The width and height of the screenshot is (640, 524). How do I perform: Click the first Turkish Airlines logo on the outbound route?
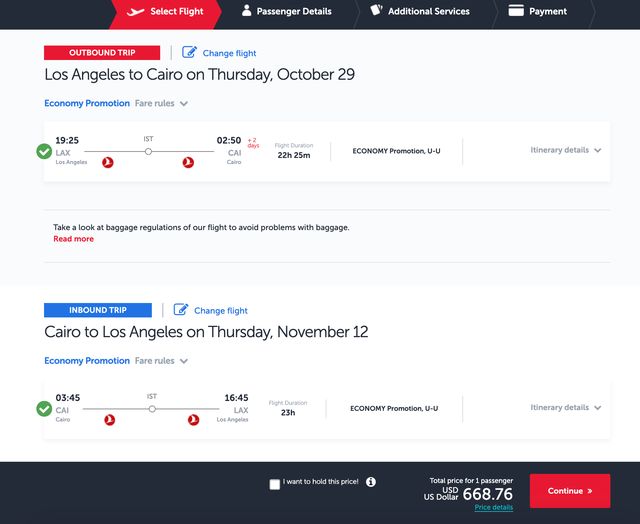coord(108,163)
